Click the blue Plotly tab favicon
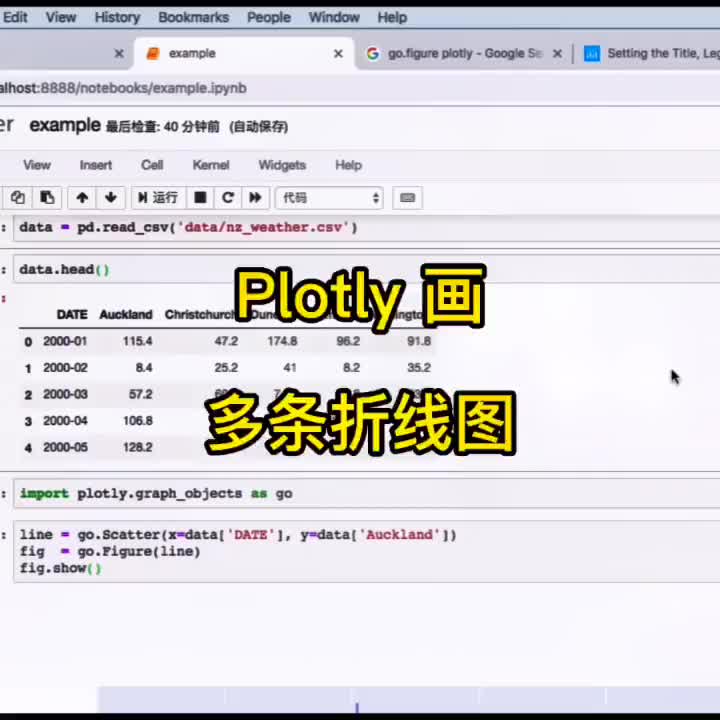The image size is (720, 720). 591,54
